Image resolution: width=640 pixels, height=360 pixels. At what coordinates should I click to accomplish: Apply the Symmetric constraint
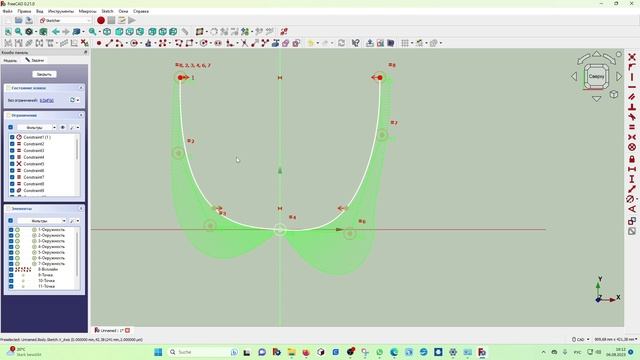point(632,137)
